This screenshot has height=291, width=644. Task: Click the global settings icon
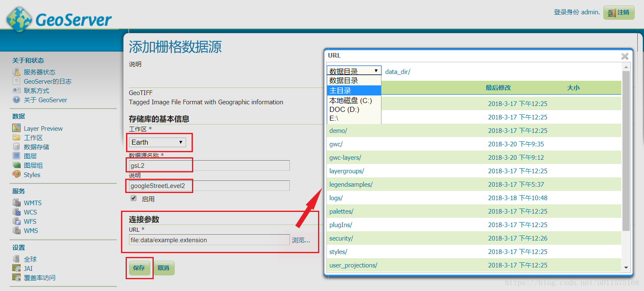pos(16,259)
